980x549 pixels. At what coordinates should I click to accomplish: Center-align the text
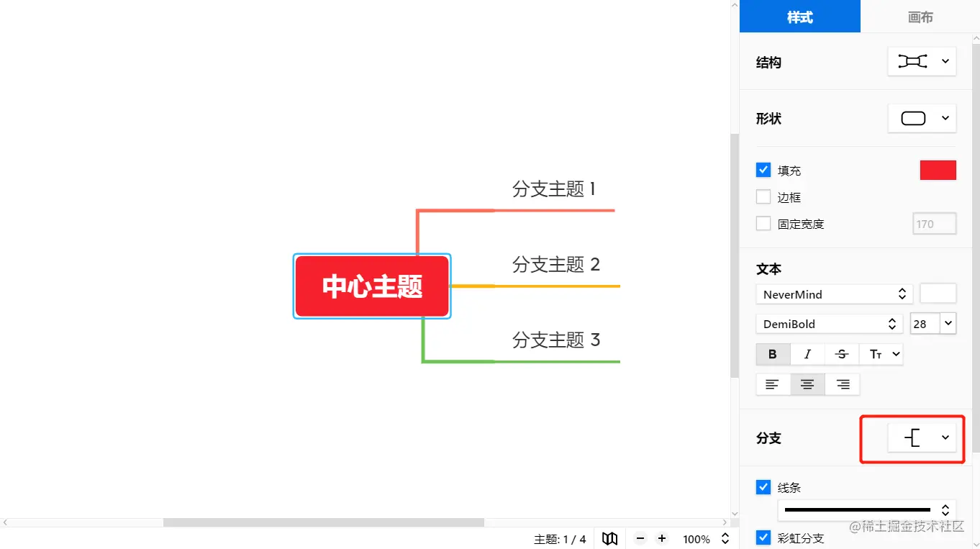pos(807,385)
